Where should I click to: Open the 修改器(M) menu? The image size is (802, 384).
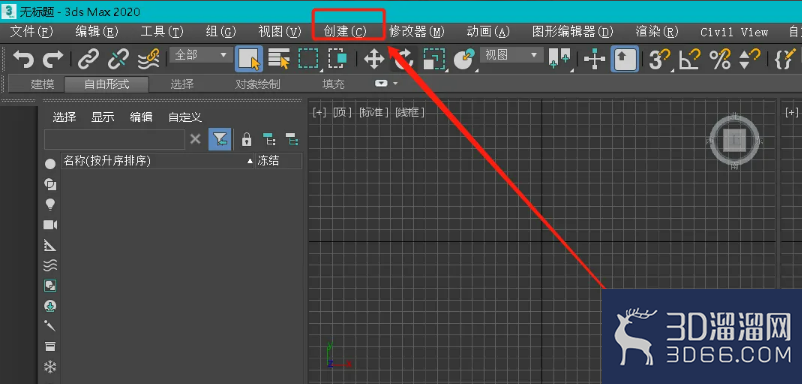click(416, 32)
